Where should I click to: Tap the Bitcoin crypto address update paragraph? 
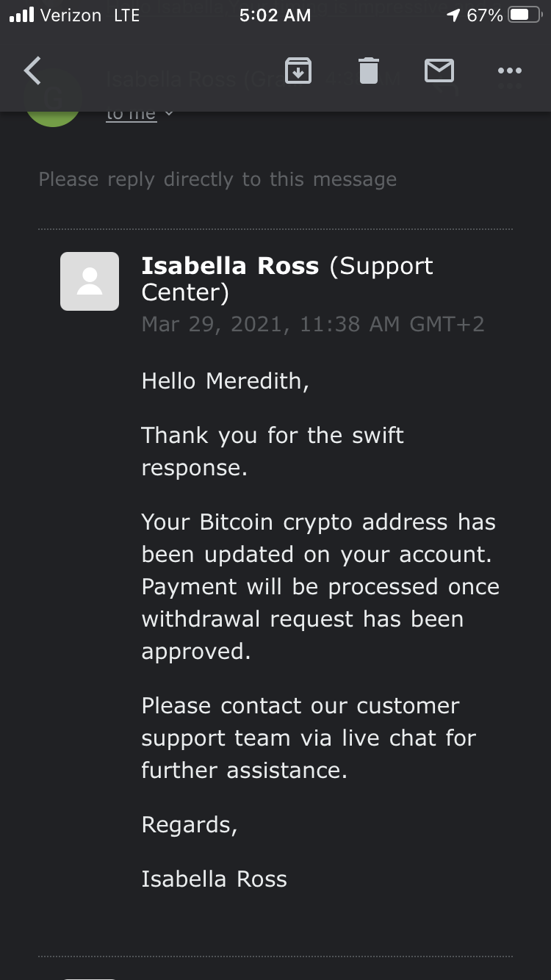click(320, 586)
